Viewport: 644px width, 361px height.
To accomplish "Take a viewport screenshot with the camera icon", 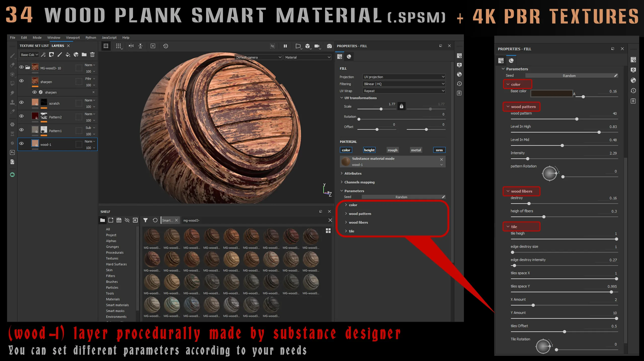I will 329,46.
